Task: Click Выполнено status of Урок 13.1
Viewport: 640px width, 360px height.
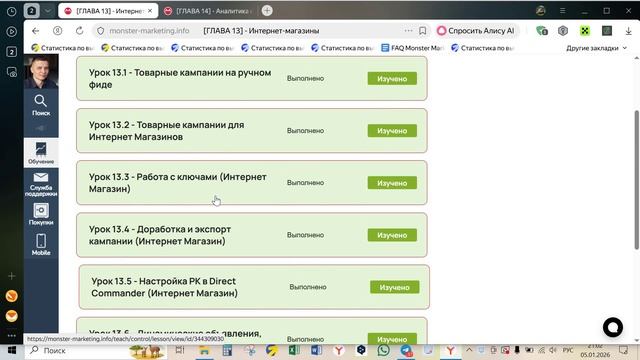Action: [305, 78]
